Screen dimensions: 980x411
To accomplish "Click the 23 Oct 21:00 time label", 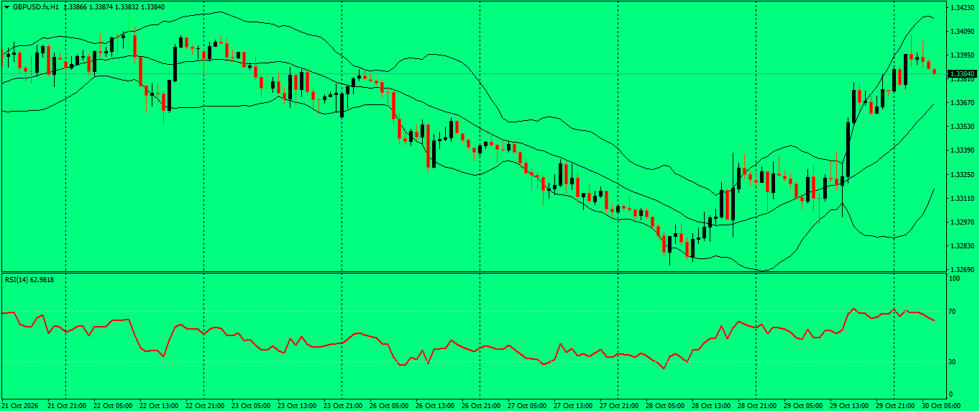I will click(x=343, y=406).
